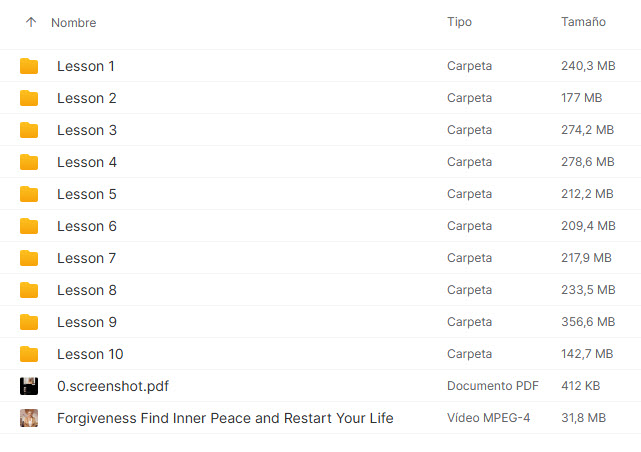The width and height of the screenshot is (641, 452).
Task: Select the Lesson 10 size value 142,7 MB
Action: [587, 354]
